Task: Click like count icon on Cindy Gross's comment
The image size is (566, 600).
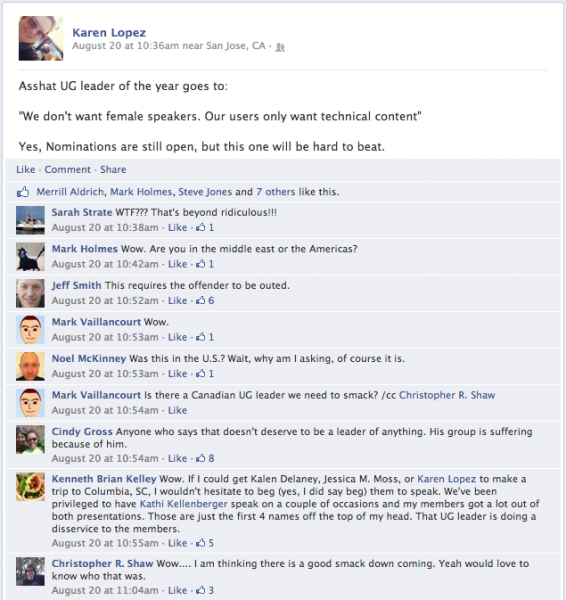Action: click(x=201, y=458)
